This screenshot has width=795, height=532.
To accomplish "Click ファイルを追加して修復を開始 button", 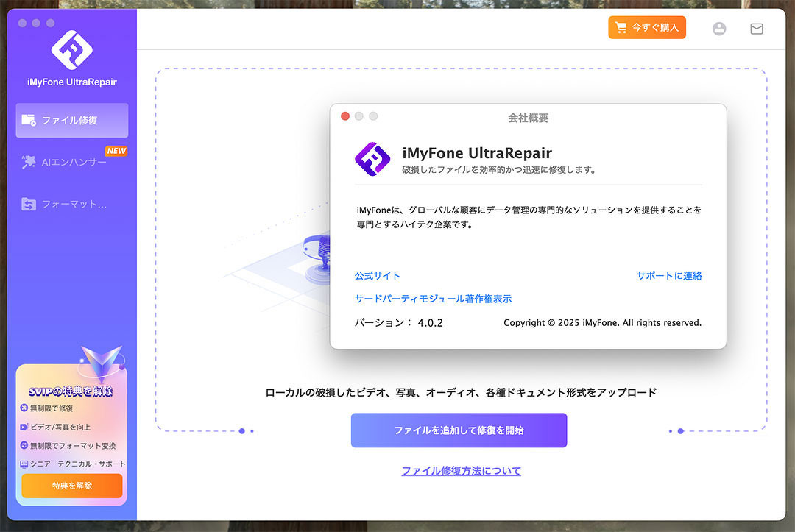I will (x=459, y=430).
